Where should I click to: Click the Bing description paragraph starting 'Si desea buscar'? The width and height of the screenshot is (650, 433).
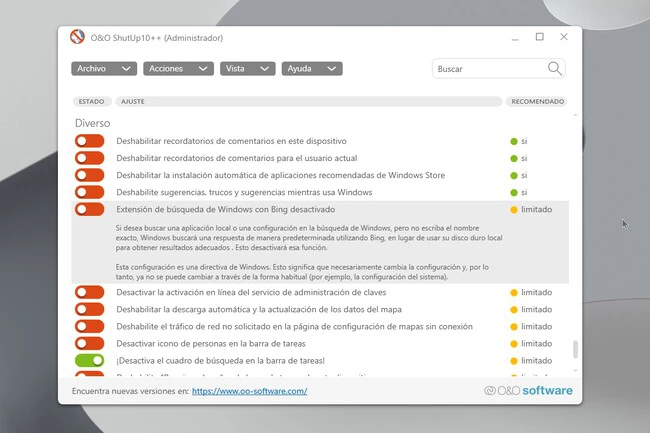click(309, 238)
